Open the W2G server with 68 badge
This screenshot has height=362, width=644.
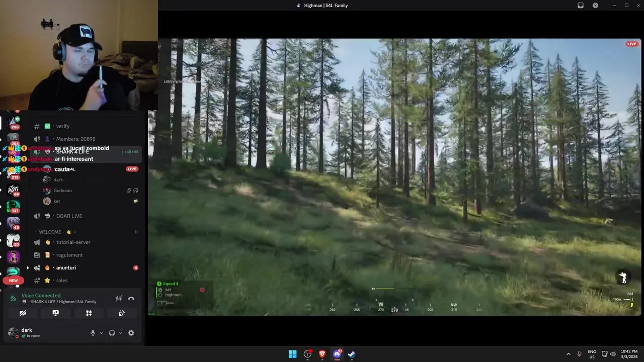click(14, 190)
